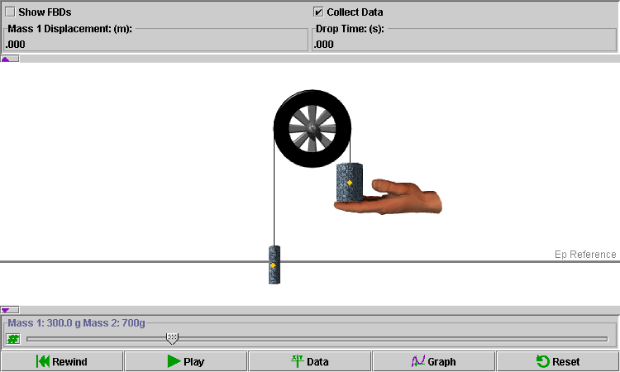Image resolution: width=620 pixels, height=372 pixels.
Task: Uncheck the Collect Data checkbox
Action: pos(318,12)
